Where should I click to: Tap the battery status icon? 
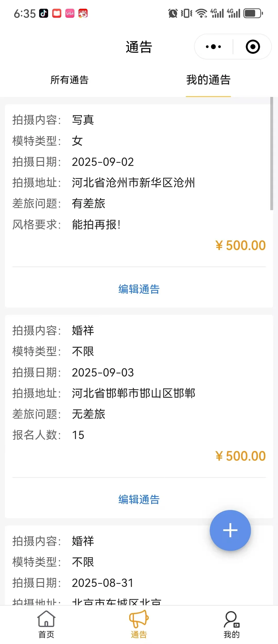click(253, 13)
